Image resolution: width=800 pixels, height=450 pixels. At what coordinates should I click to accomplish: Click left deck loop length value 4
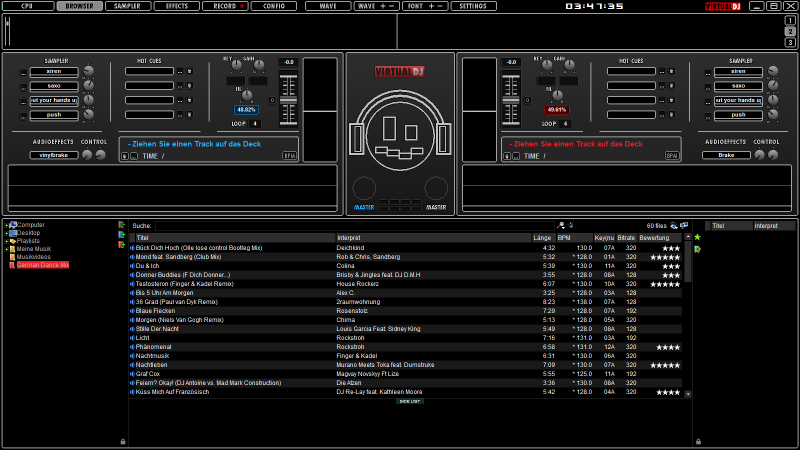click(255, 123)
